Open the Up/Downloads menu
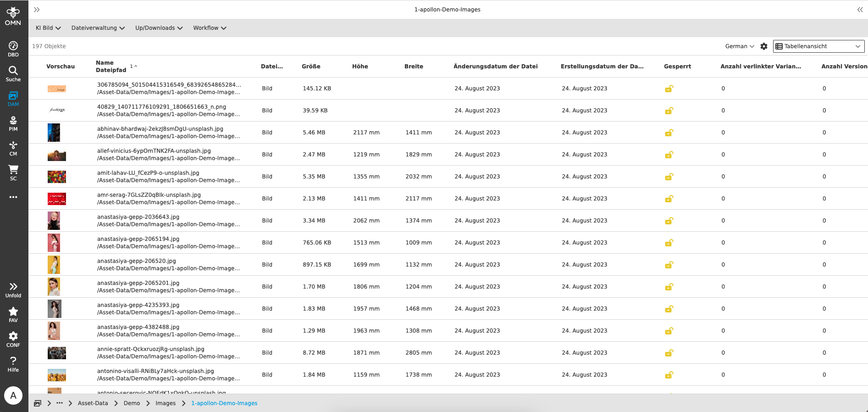The width and height of the screenshot is (868, 412). 159,28
